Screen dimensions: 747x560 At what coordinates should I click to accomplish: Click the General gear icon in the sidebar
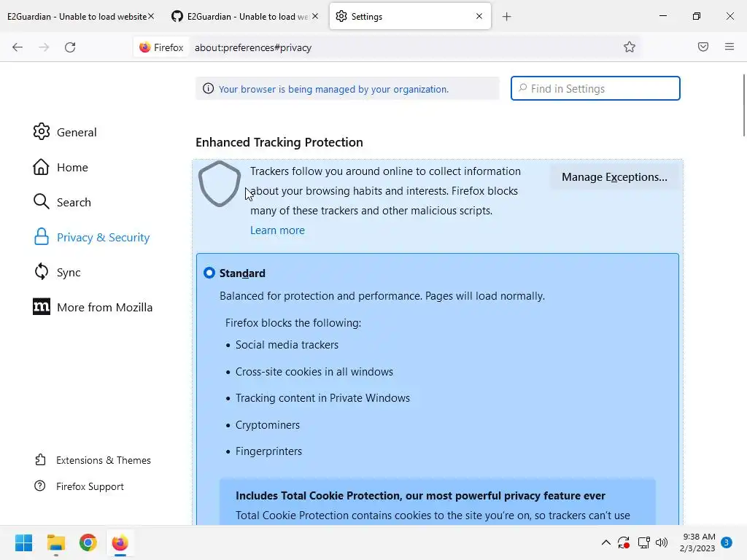coord(41,131)
